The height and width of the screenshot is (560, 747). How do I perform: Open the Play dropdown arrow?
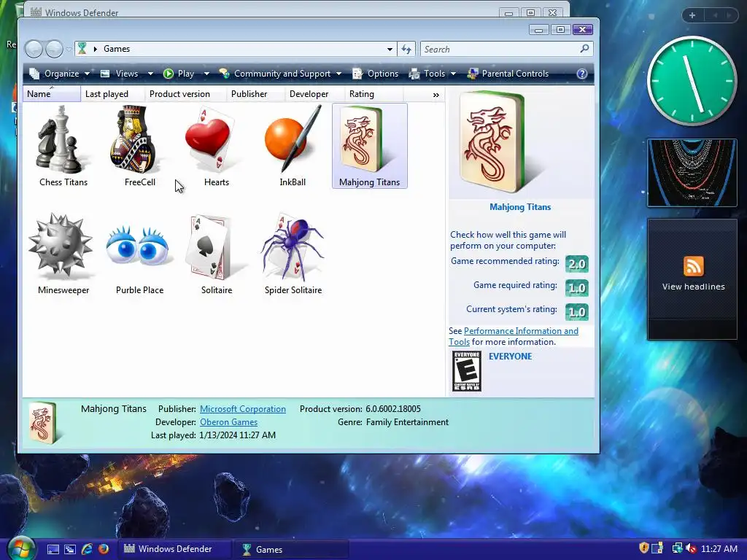(x=206, y=74)
